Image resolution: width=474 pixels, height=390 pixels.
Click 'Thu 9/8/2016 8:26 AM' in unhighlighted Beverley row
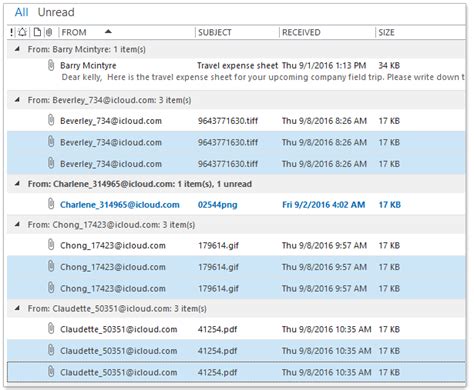[324, 121]
